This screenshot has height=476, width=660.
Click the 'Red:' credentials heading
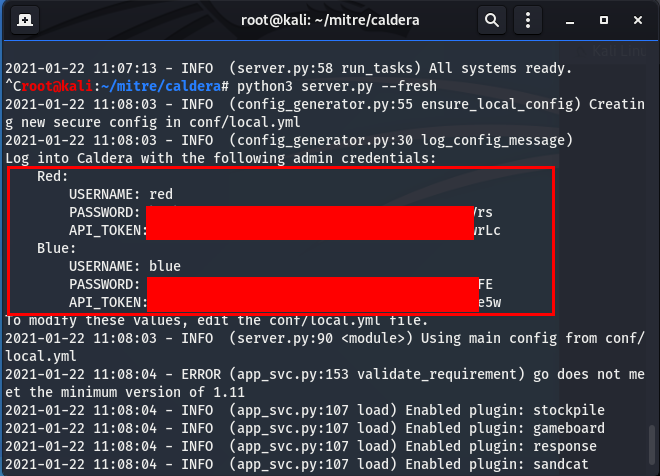pos(53,176)
